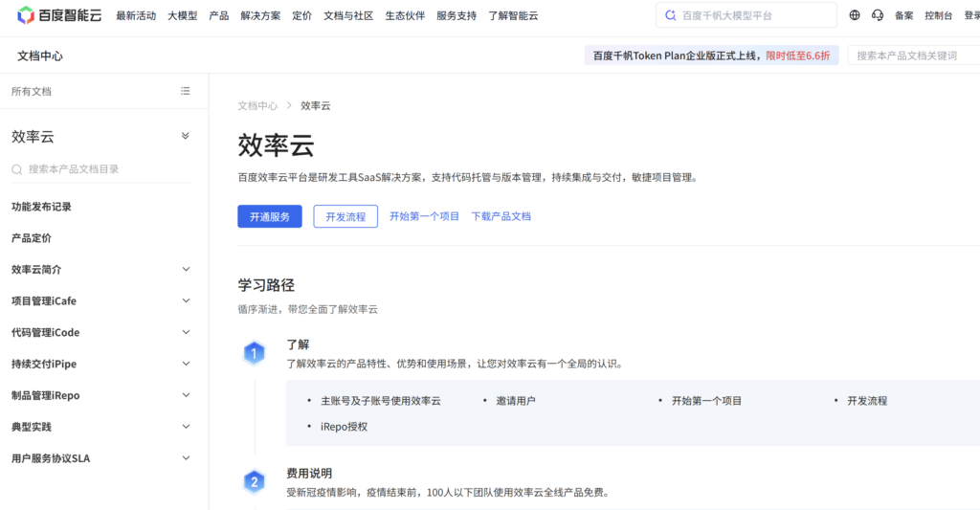Open the 定价 menu
Image resolution: width=980 pixels, height=510 pixels.
(x=301, y=15)
